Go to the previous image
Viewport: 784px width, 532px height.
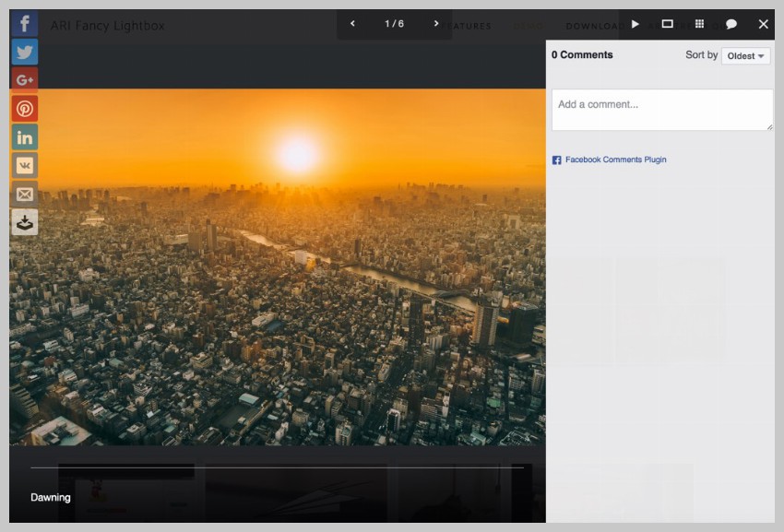pos(352,24)
